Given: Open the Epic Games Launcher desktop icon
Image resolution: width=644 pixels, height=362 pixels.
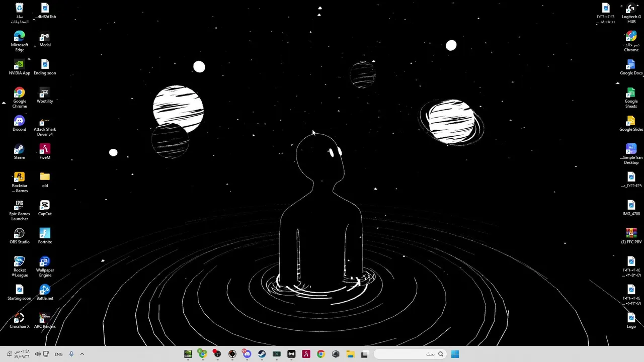Looking at the screenshot, I should pos(19,211).
